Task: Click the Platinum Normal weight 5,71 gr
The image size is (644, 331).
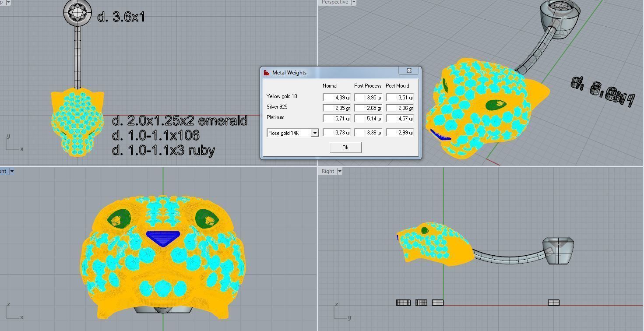Action: (x=337, y=119)
